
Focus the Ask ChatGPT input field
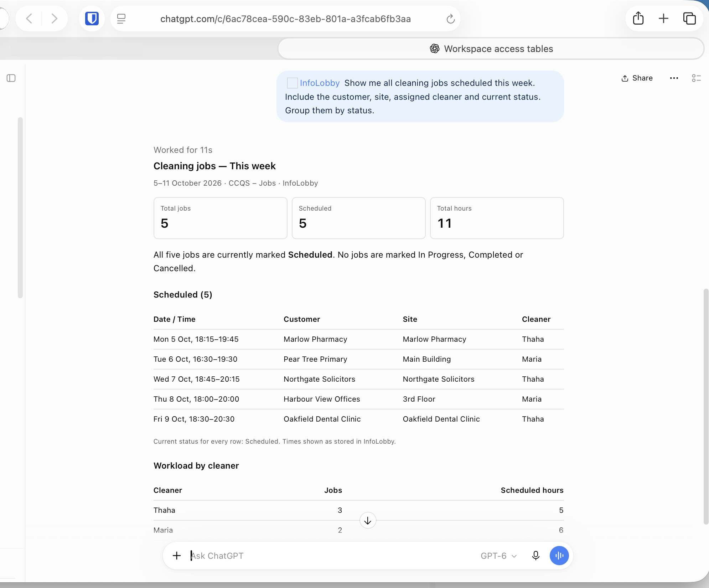click(331, 556)
